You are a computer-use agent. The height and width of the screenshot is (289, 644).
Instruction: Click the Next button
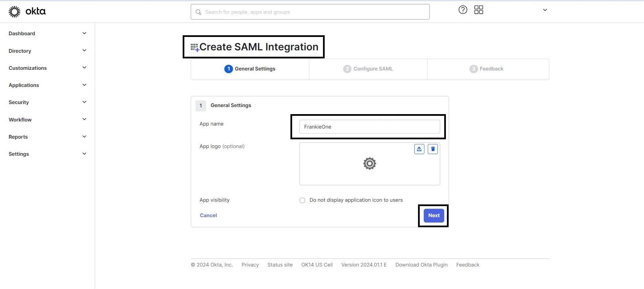point(433,215)
